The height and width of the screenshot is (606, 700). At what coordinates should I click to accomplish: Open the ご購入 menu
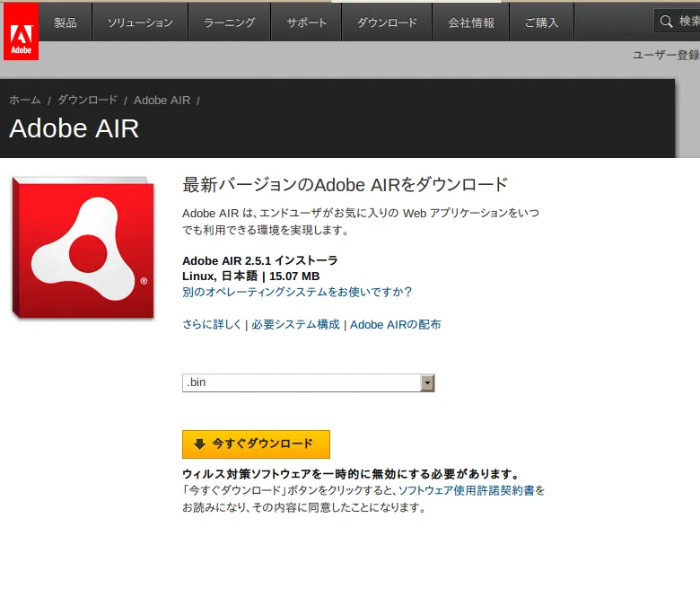pos(541,22)
